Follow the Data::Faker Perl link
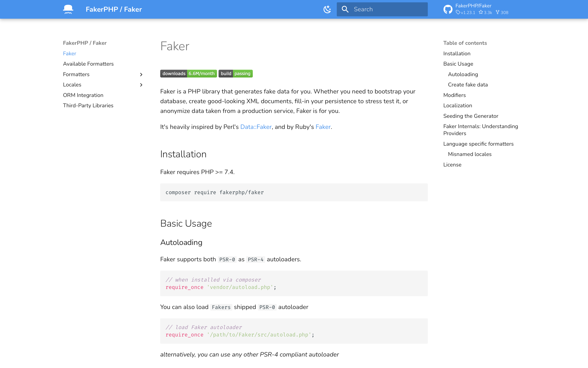The image size is (588, 368). pos(256,127)
